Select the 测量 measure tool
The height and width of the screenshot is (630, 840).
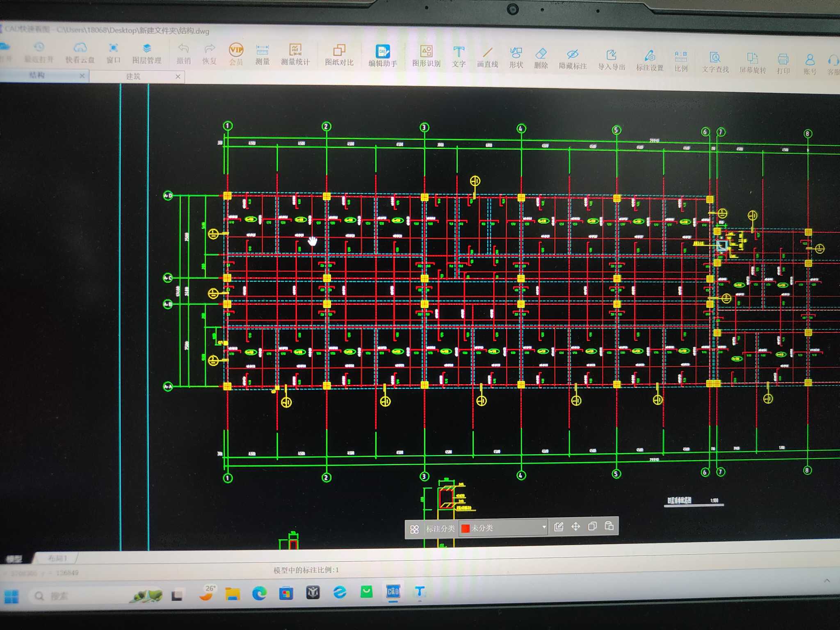(x=262, y=55)
